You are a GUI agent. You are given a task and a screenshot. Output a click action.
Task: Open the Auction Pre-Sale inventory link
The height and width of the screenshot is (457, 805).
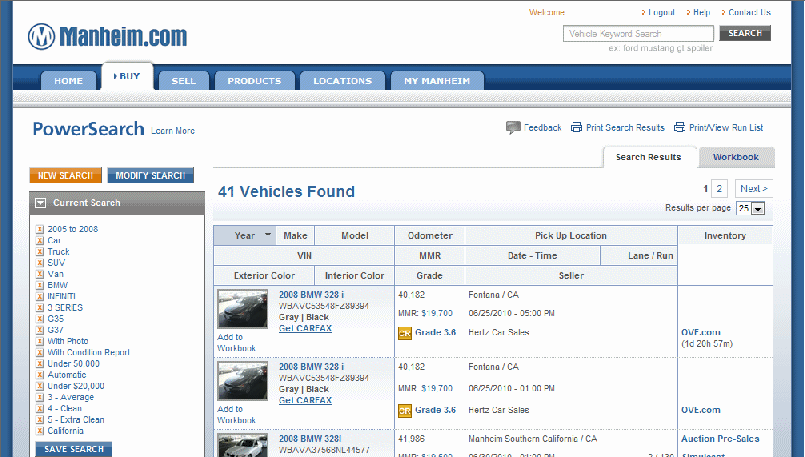point(720,439)
